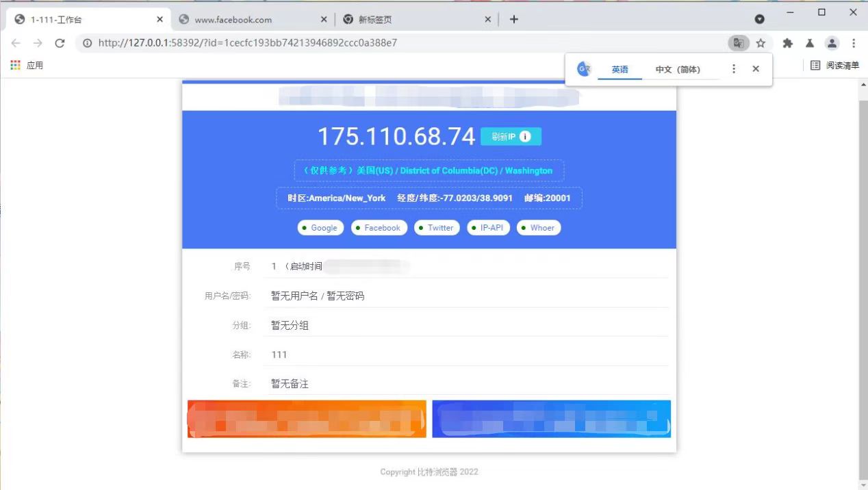Open translate popup's three-dot options menu
Screen dimensions: 868x490
point(734,69)
